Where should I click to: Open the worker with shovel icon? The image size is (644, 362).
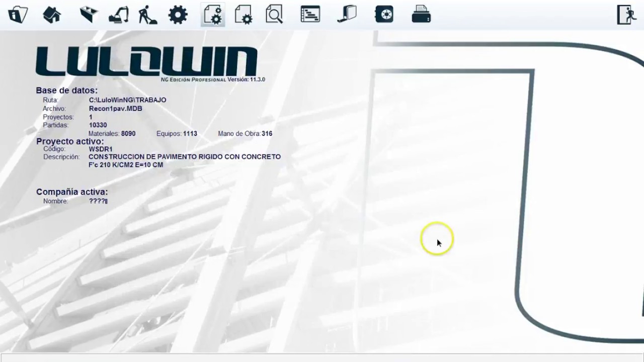point(147,15)
